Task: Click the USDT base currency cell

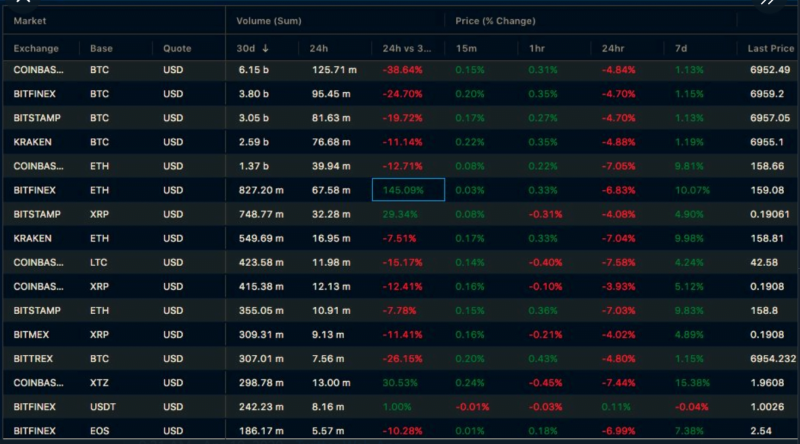Action: (102, 406)
